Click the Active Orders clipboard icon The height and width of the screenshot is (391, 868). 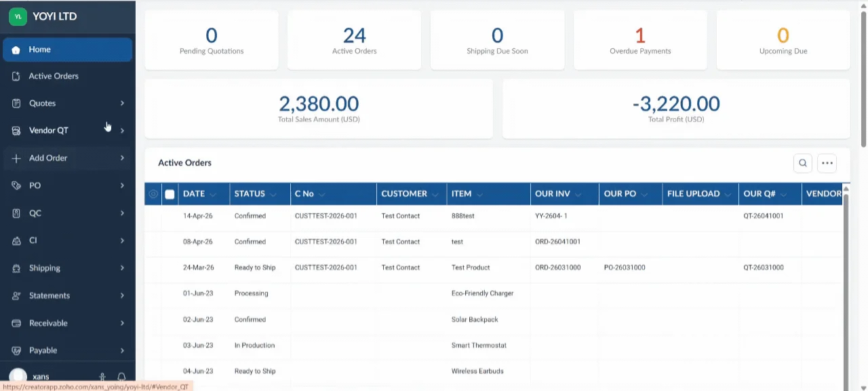(x=16, y=76)
